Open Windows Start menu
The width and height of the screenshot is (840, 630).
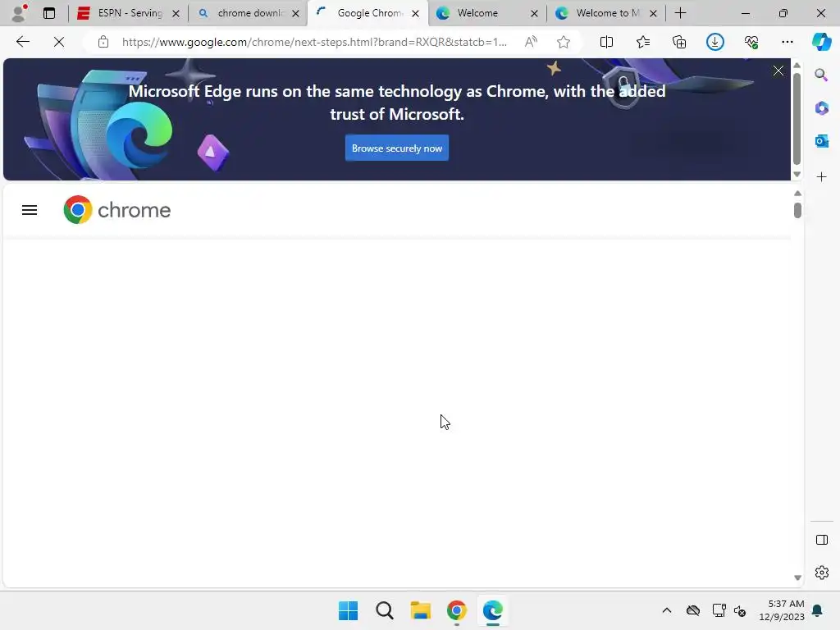coord(348,610)
